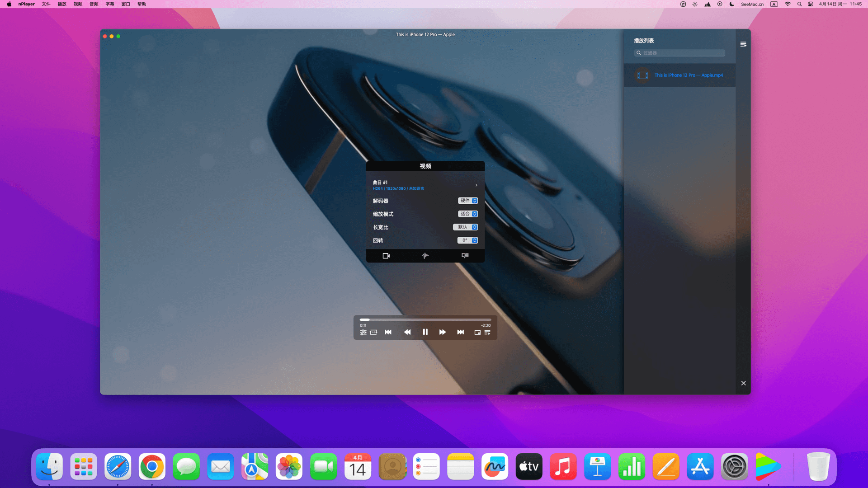Open Launchpad from the Dock

(x=84, y=466)
